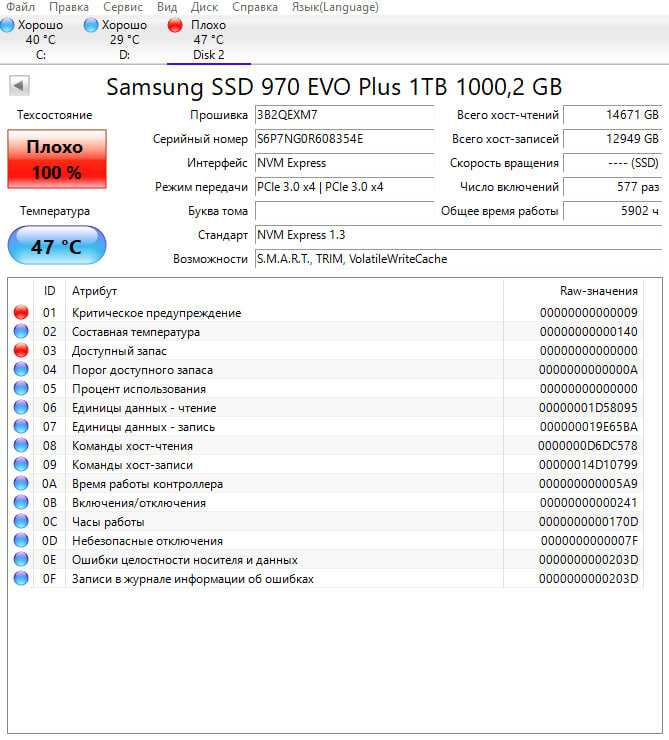Viewport: 669px width, 740px height.
Task: Click blue status icon for Часы работы
Action: coord(21,521)
